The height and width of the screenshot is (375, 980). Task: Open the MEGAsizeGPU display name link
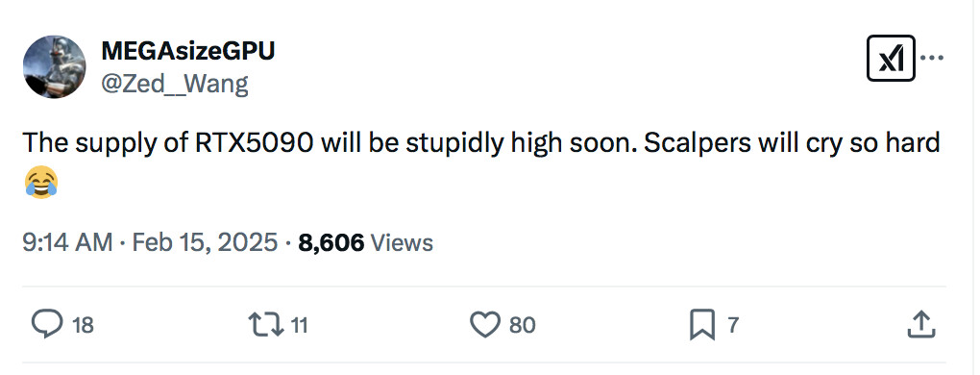coord(187,51)
